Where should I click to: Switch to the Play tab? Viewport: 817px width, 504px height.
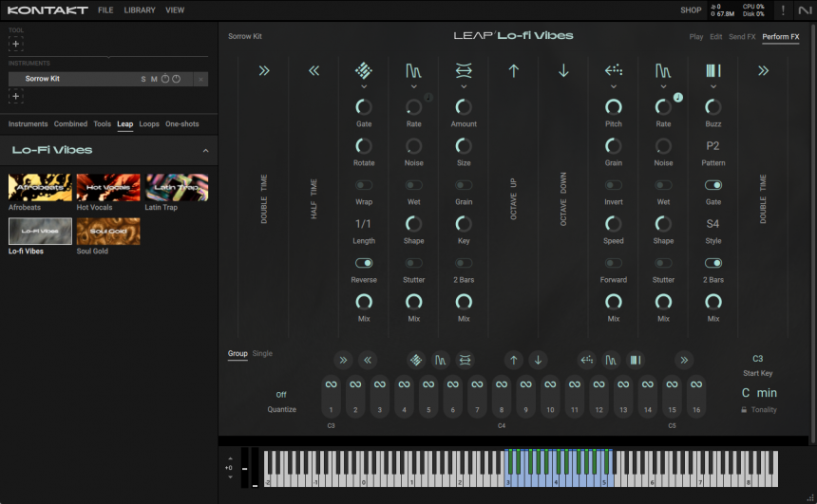696,36
